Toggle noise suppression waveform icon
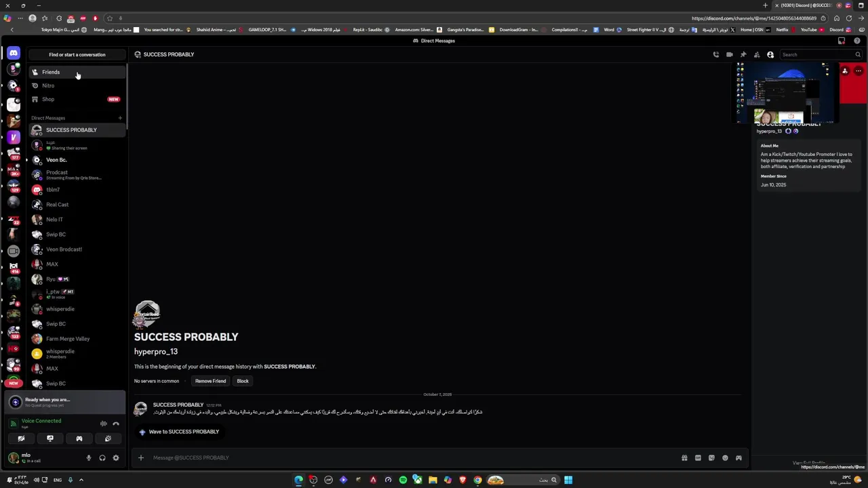 (x=104, y=424)
